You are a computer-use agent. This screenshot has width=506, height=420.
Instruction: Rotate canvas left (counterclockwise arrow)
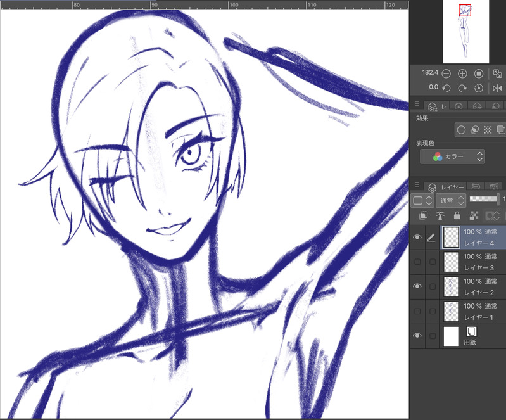[446, 88]
